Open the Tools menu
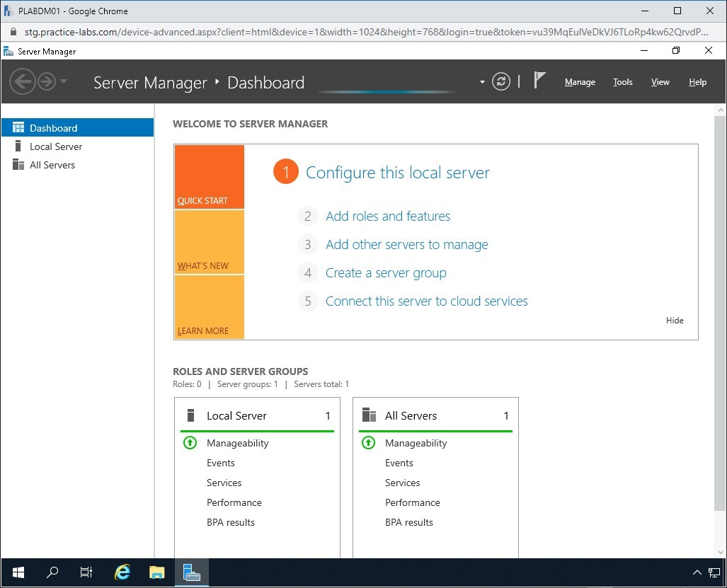 click(x=622, y=82)
